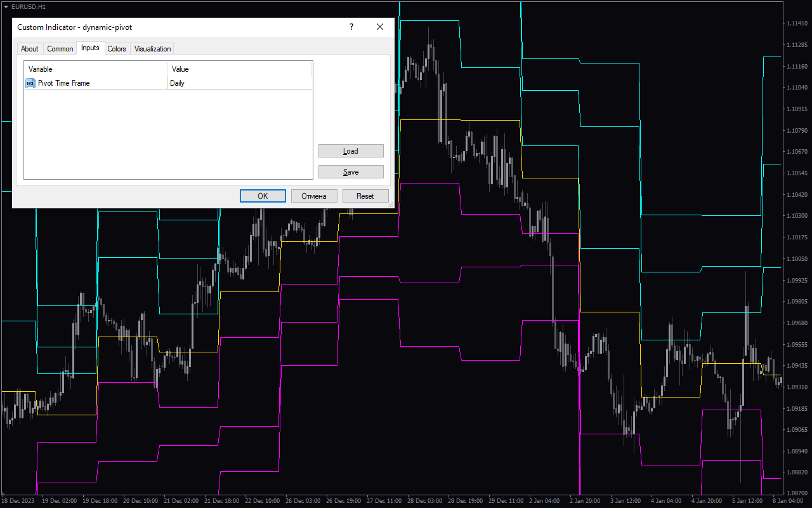Click the Value column header
The width and height of the screenshot is (812, 508).
pyautogui.click(x=240, y=69)
